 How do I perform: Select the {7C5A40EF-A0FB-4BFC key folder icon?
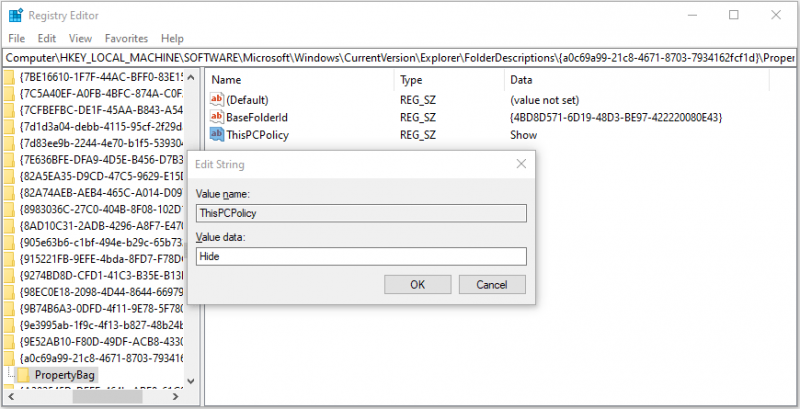pos(9,94)
